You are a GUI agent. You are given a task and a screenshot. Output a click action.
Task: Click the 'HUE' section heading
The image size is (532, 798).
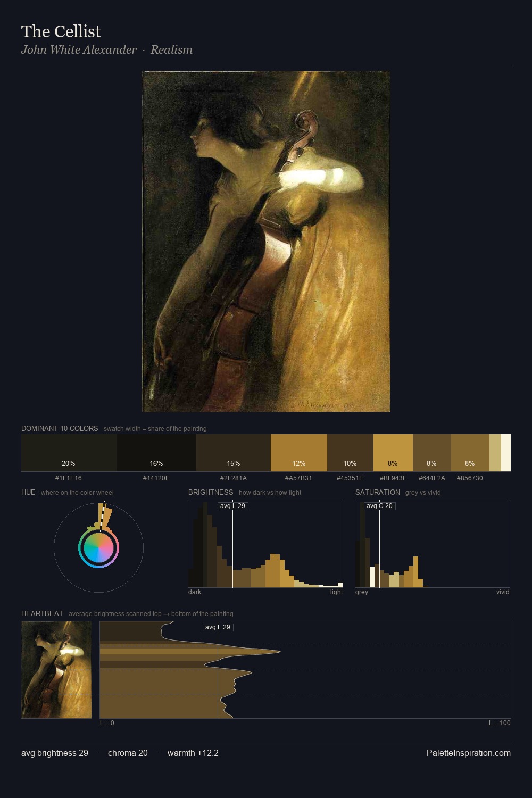tap(28, 492)
